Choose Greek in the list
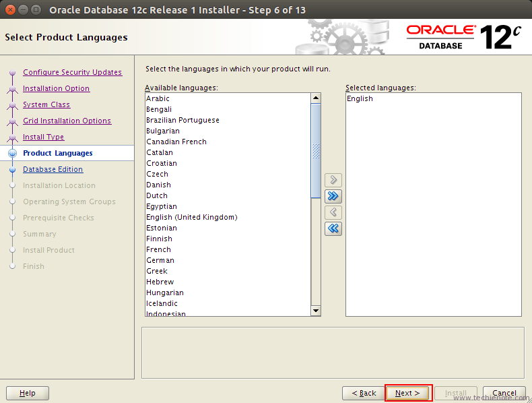The width and height of the screenshot is (532, 403). [x=228, y=271]
